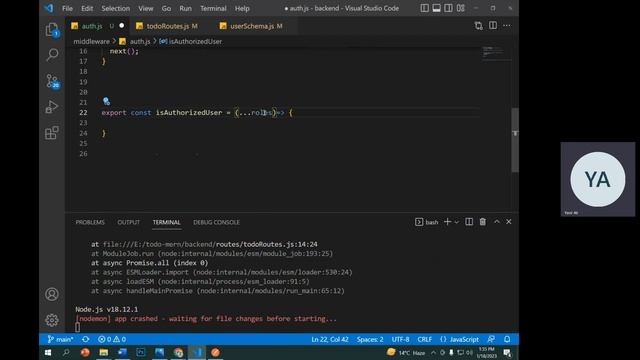
Task: Open changes compare icon in editor toolbar
Action: pyautogui.click(x=478, y=26)
